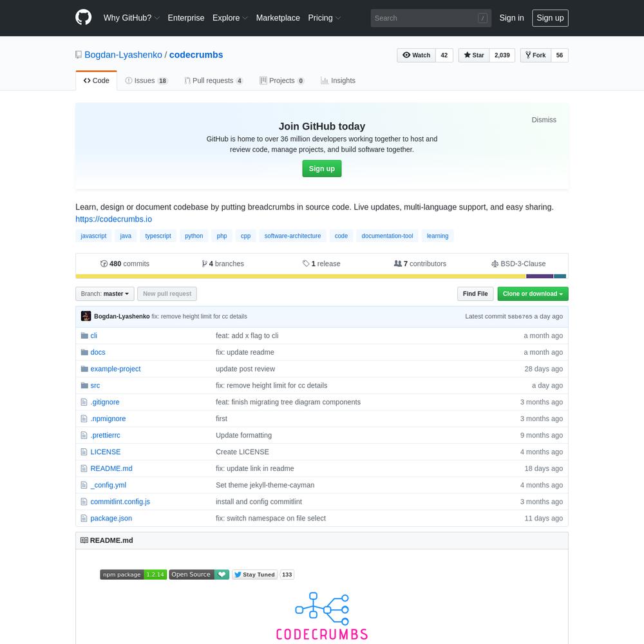This screenshot has height=644, width=644.
Task: Open the Branch: master selector
Action: tap(105, 294)
